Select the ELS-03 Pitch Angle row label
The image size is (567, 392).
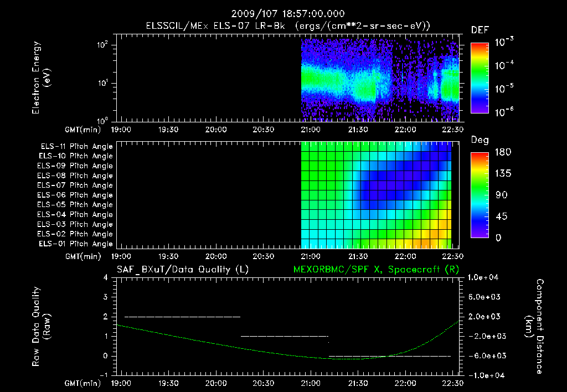click(x=75, y=224)
